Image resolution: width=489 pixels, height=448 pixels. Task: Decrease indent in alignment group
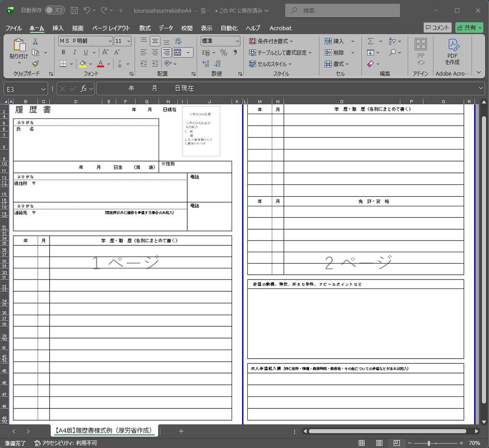(143, 64)
